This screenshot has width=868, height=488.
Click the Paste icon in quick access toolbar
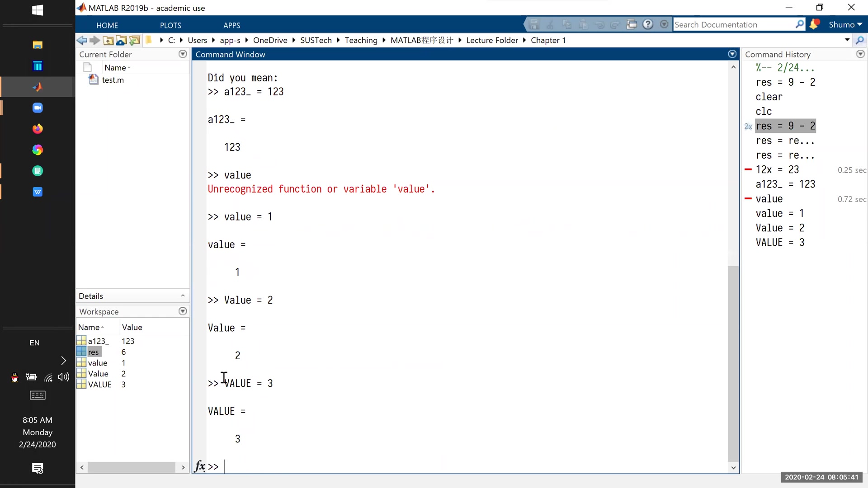click(x=583, y=24)
